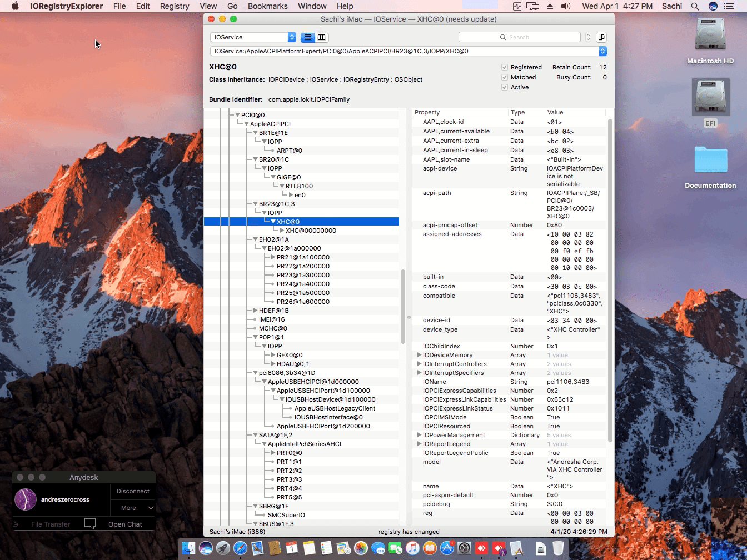Image resolution: width=747 pixels, height=560 pixels.
Task: Open Spotlight search in menu bar
Action: (x=695, y=6)
